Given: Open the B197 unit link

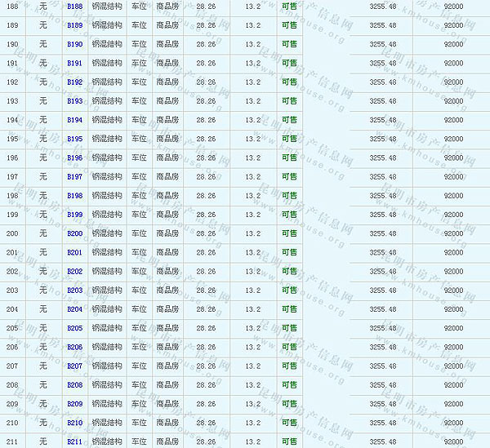Looking at the screenshot, I should [x=74, y=177].
